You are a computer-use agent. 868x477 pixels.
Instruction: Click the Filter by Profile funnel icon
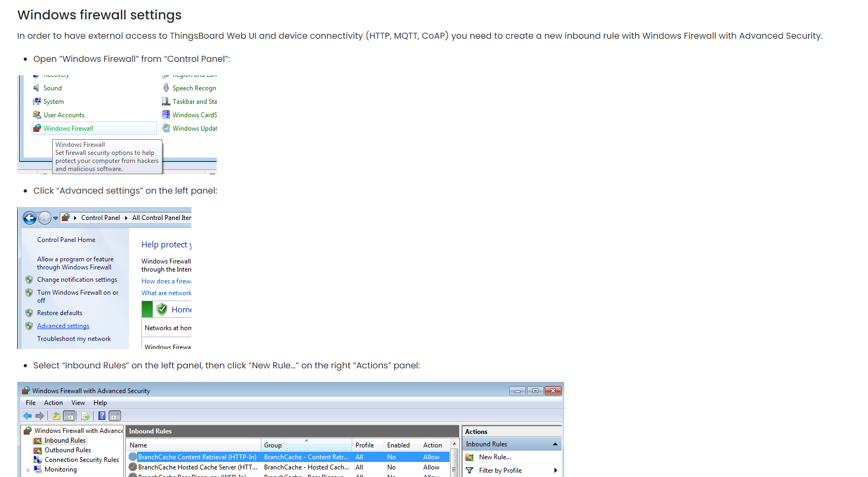point(469,471)
